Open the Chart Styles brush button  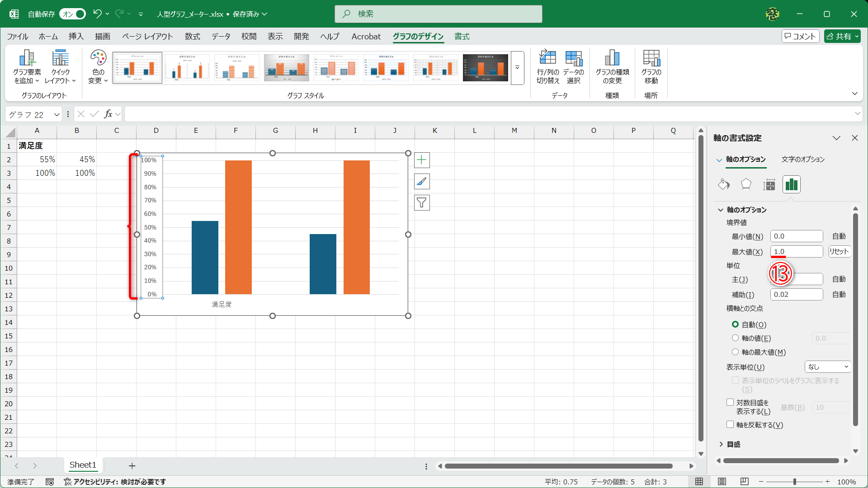point(421,182)
